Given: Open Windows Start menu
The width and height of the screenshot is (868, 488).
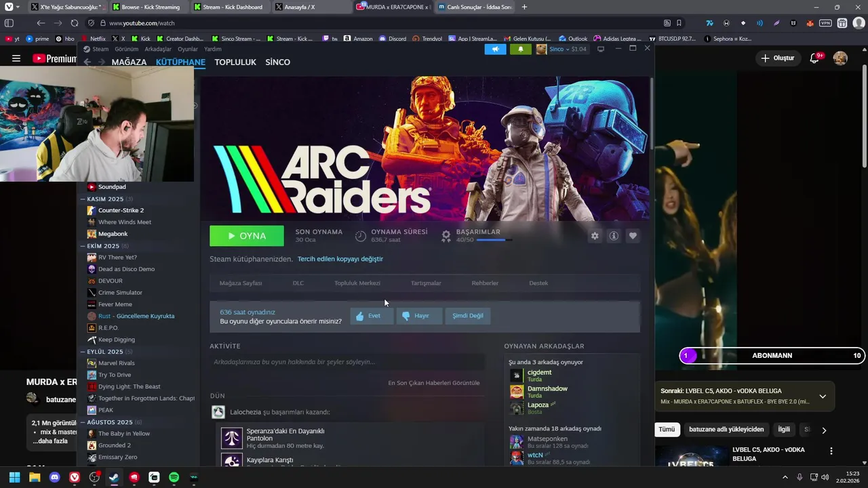Looking at the screenshot, I should coord(15,477).
